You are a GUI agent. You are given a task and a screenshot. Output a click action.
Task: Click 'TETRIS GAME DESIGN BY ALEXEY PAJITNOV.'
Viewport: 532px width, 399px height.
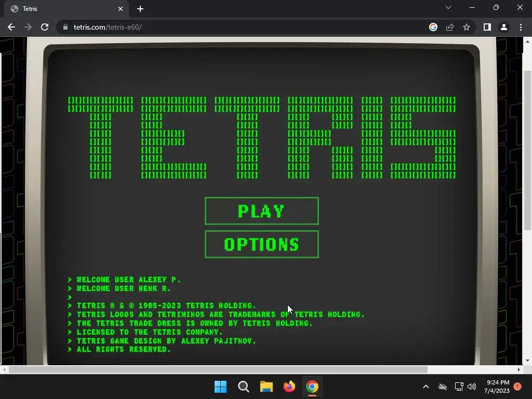pyautogui.click(x=162, y=341)
